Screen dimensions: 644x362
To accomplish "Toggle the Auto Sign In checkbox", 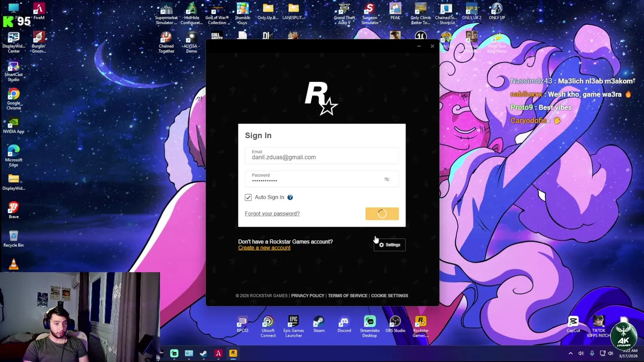I will tap(248, 197).
